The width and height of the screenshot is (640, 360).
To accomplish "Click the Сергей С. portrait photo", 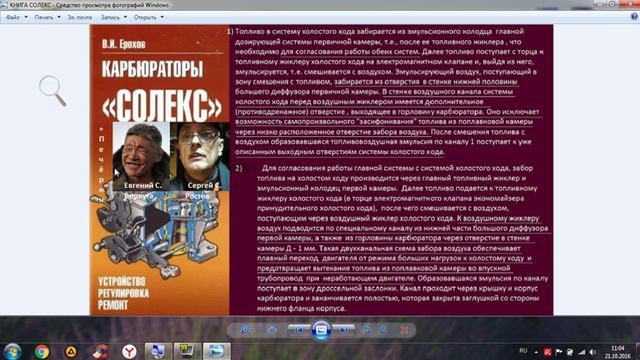I will [200, 156].
